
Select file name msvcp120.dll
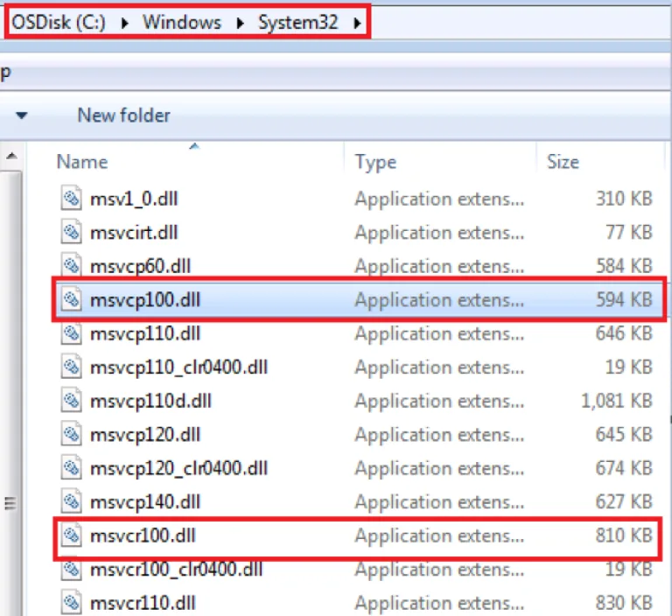pos(145,435)
